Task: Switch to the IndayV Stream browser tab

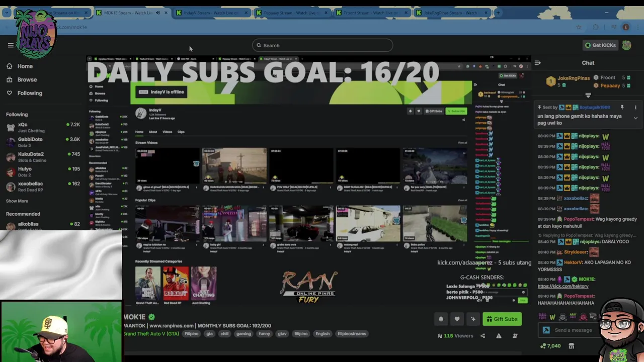Action: click(x=212, y=13)
